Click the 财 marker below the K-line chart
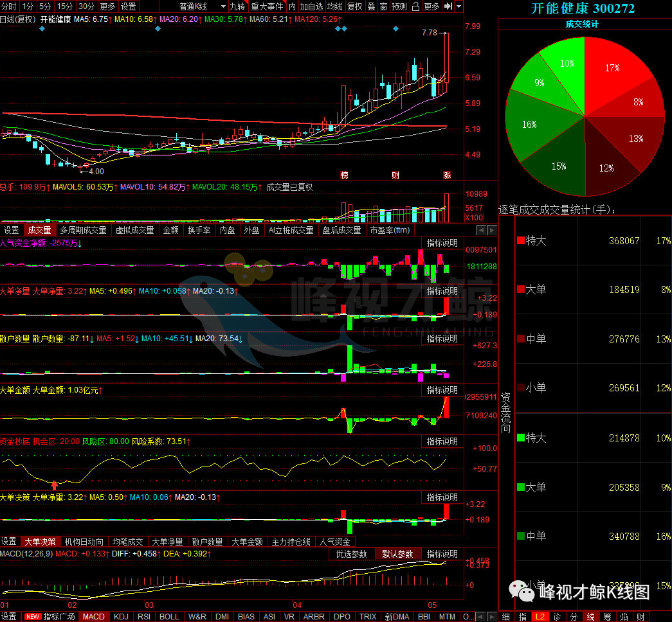 (x=395, y=175)
